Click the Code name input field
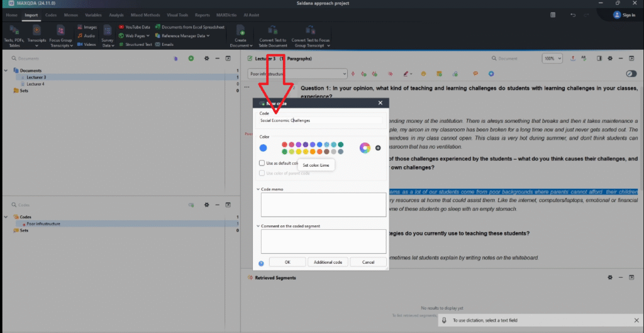Viewport: 644px width, 333px height. point(321,120)
